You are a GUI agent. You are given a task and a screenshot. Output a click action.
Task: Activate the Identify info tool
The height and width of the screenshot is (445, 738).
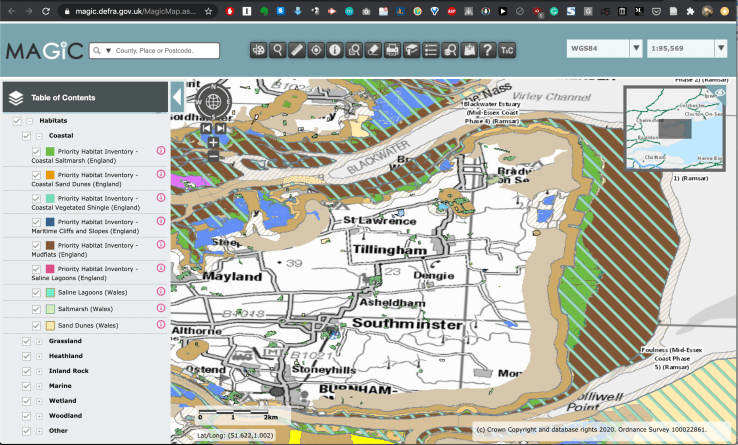click(x=335, y=50)
